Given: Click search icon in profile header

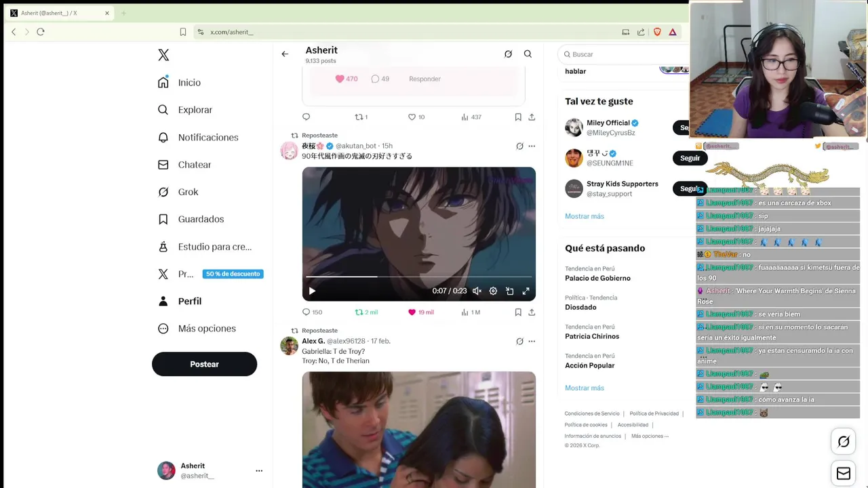Looking at the screenshot, I should pos(528,54).
